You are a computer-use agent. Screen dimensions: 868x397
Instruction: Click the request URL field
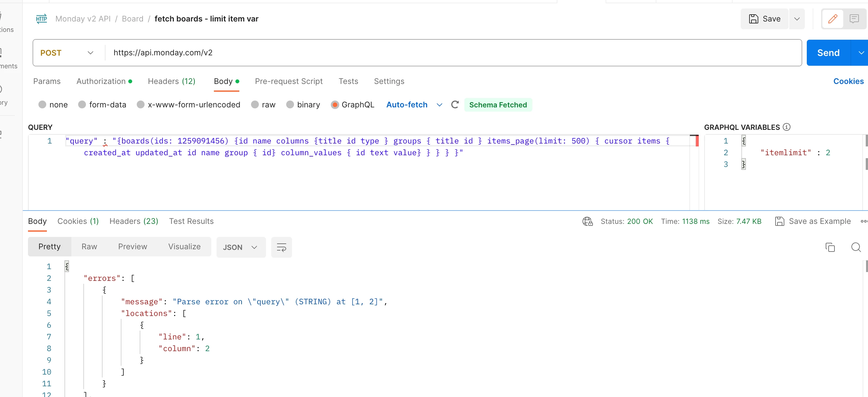[x=453, y=53]
